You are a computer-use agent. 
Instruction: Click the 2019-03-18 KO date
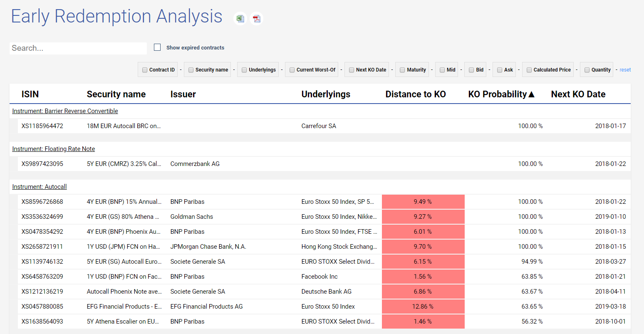[610, 307]
